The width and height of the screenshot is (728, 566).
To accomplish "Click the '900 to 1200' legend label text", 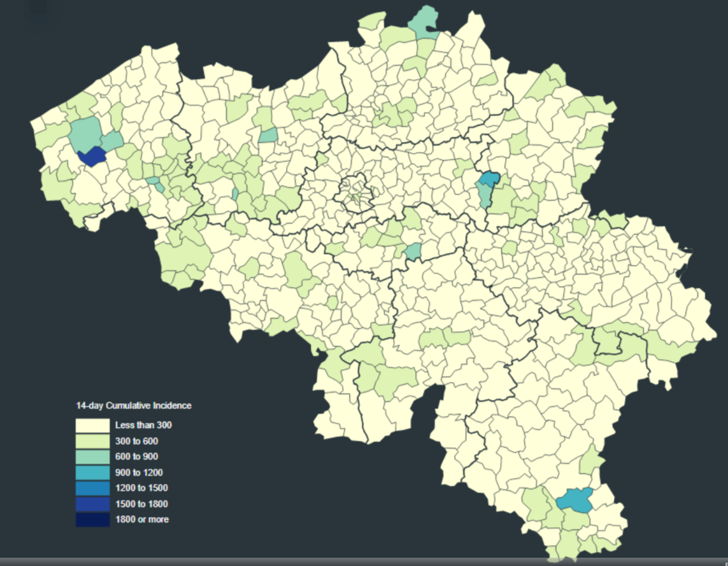I will (x=139, y=472).
